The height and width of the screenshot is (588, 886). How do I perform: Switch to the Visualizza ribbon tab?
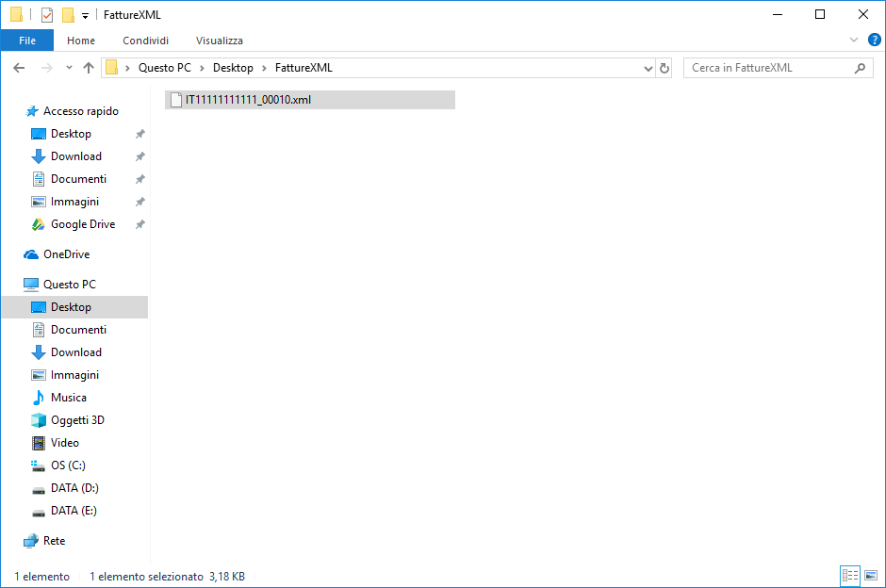pyautogui.click(x=219, y=41)
